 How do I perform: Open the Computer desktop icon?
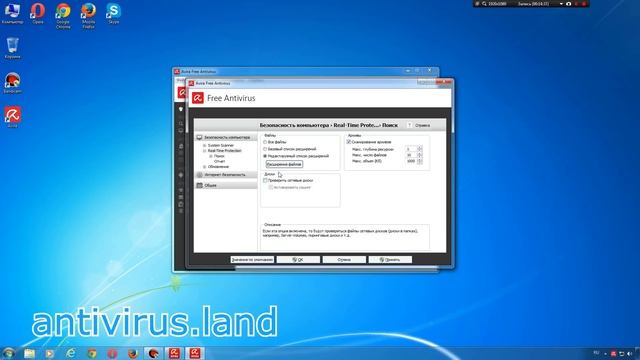tap(12, 13)
